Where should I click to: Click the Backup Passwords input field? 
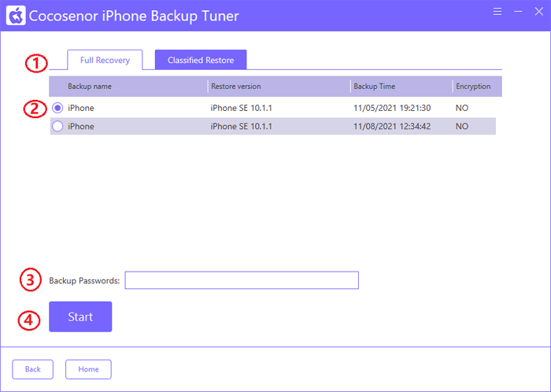(x=242, y=280)
